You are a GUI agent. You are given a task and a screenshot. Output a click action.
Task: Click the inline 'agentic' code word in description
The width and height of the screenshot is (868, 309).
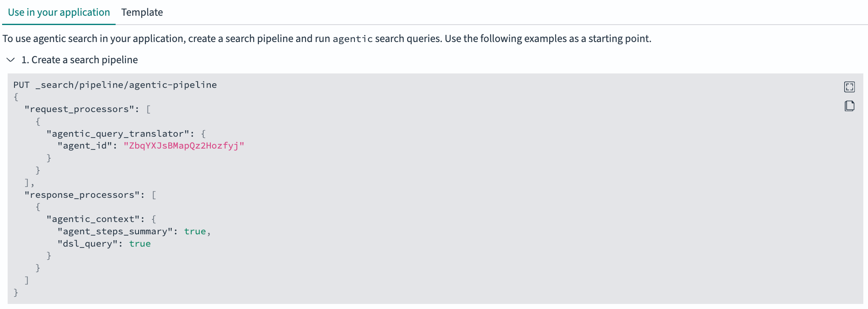point(352,39)
